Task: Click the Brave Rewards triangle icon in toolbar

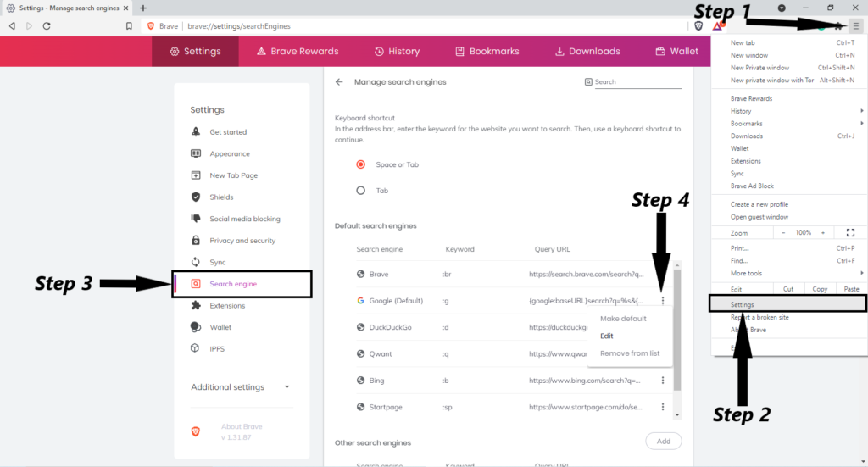Action: click(x=717, y=26)
